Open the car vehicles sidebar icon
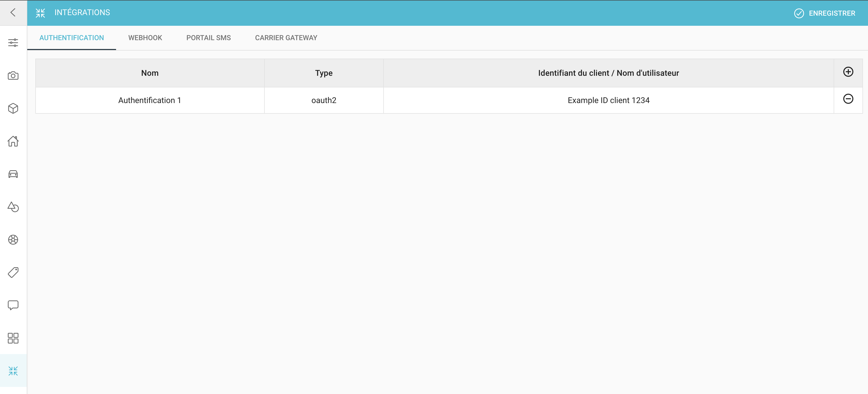Image resolution: width=868 pixels, height=394 pixels. click(13, 174)
